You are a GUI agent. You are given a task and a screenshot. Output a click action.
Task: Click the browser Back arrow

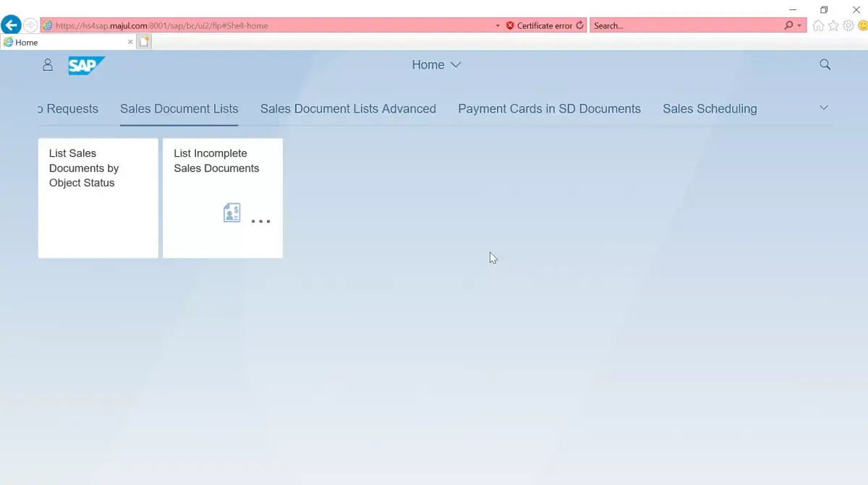(x=11, y=25)
